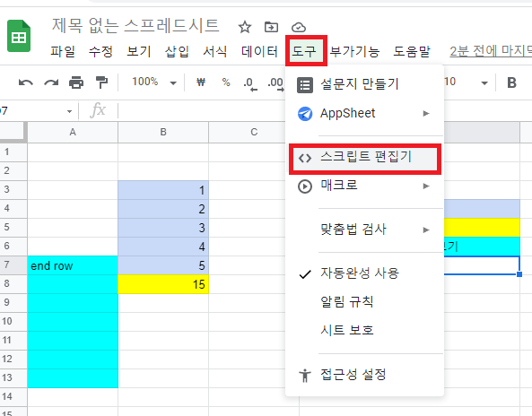Decrease decimal places
This screenshot has height=416, width=532.
(250, 84)
